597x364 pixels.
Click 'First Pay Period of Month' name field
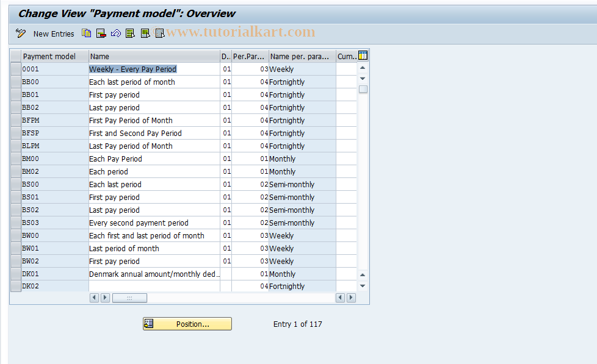[154, 120]
